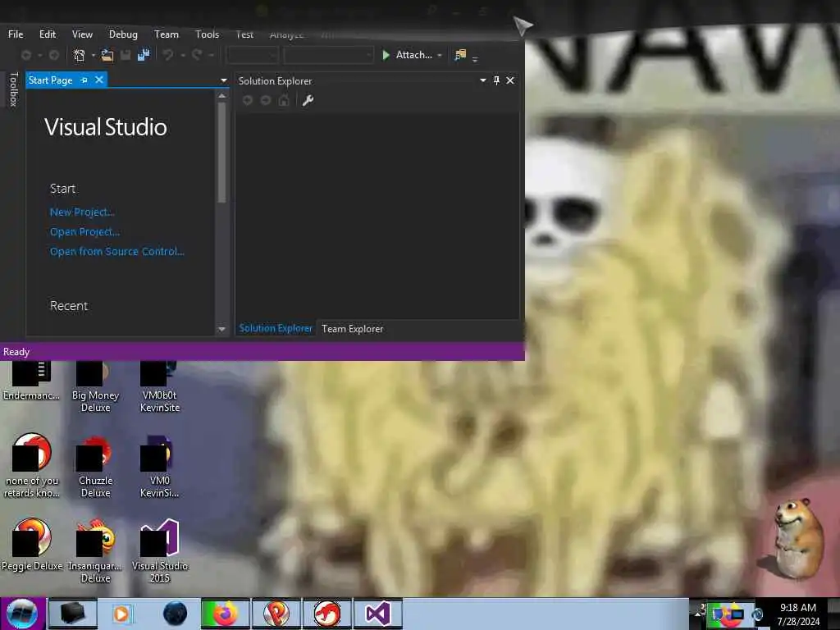
Task: Open the View menu
Action: pyautogui.click(x=83, y=34)
